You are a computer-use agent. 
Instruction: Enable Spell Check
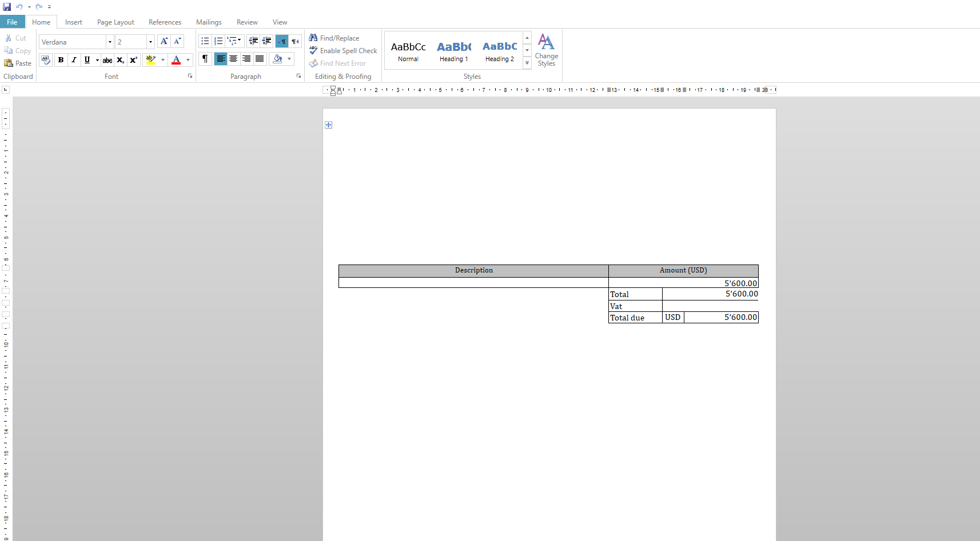coord(343,51)
